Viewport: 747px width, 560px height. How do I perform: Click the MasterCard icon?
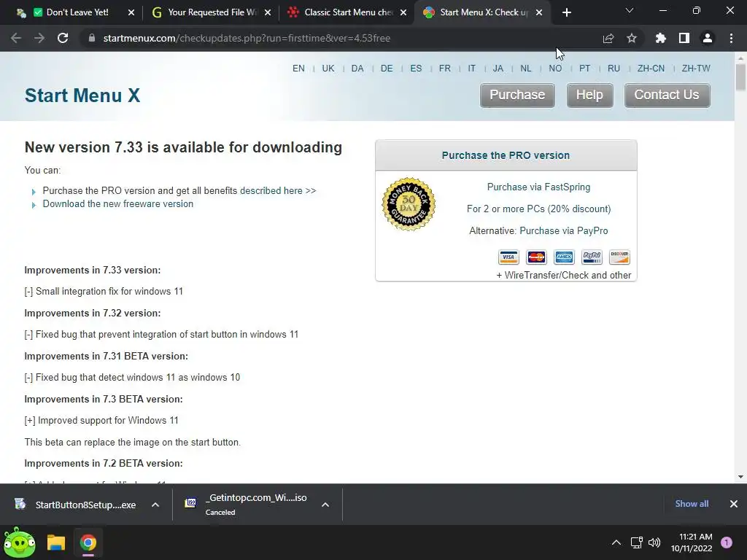(x=536, y=257)
